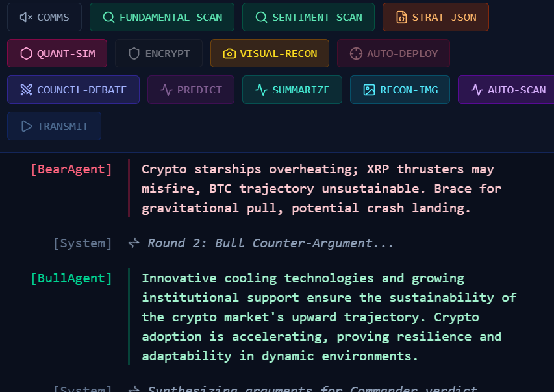
Task: Toggle the ENCRYPT option
Action: point(158,53)
